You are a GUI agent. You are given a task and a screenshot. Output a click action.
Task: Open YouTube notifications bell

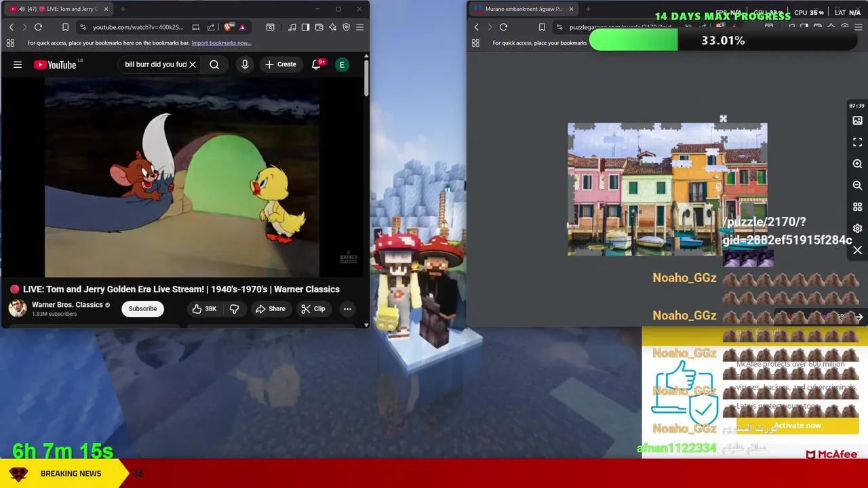point(316,64)
